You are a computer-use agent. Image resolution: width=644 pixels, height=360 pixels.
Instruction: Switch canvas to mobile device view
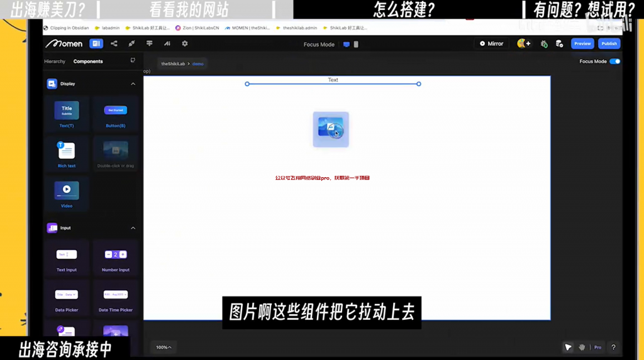356,45
